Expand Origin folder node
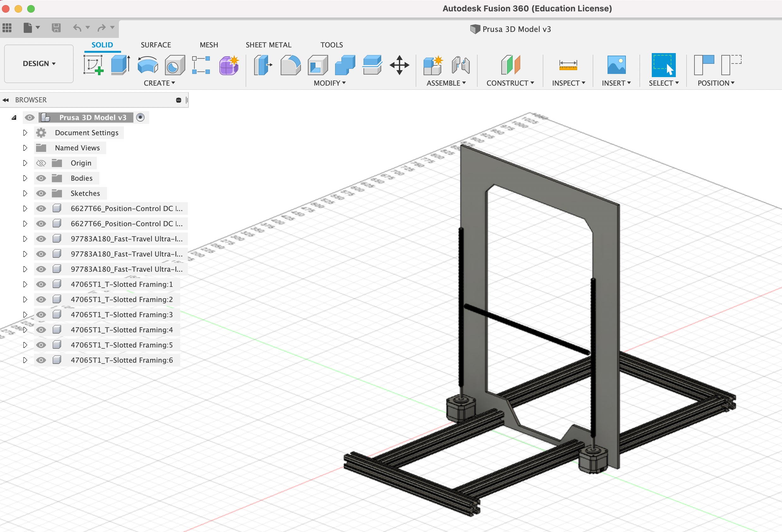Viewport: 782px width, 532px height. (x=25, y=163)
